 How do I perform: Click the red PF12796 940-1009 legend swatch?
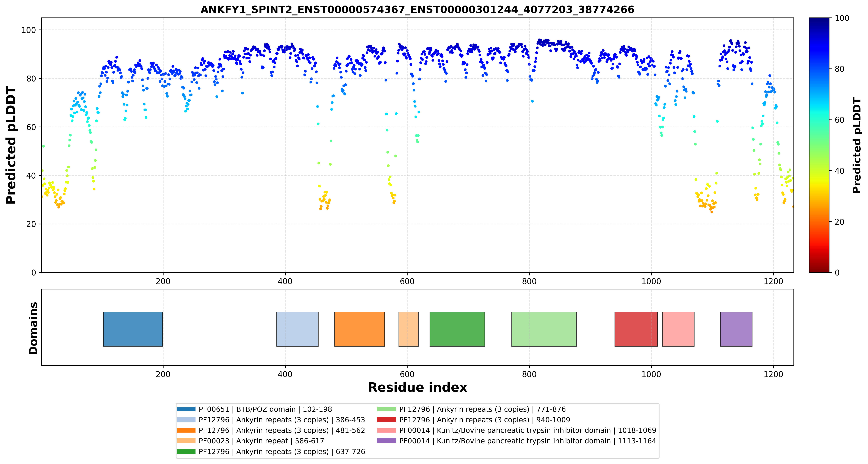pos(386,420)
